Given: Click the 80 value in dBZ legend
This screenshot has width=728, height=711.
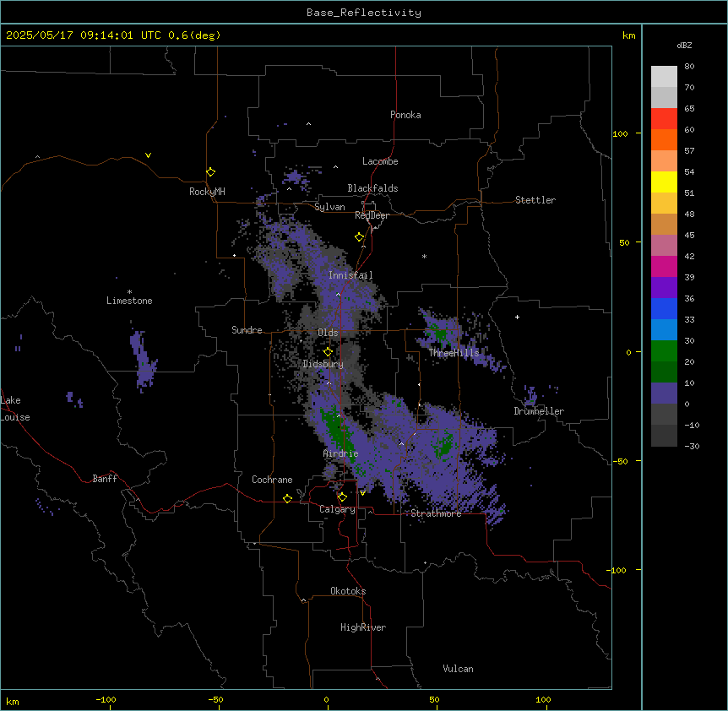Looking at the screenshot, I should click(x=689, y=67).
